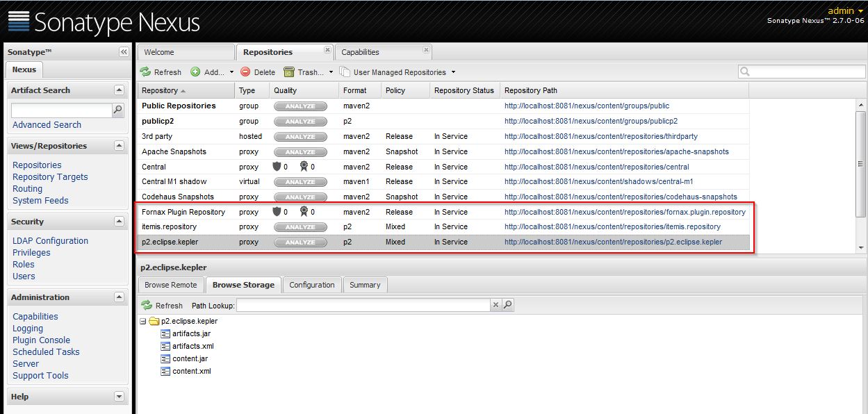Image resolution: width=868 pixels, height=414 pixels.
Task: Close the Capabilities tab
Action: tap(427, 49)
